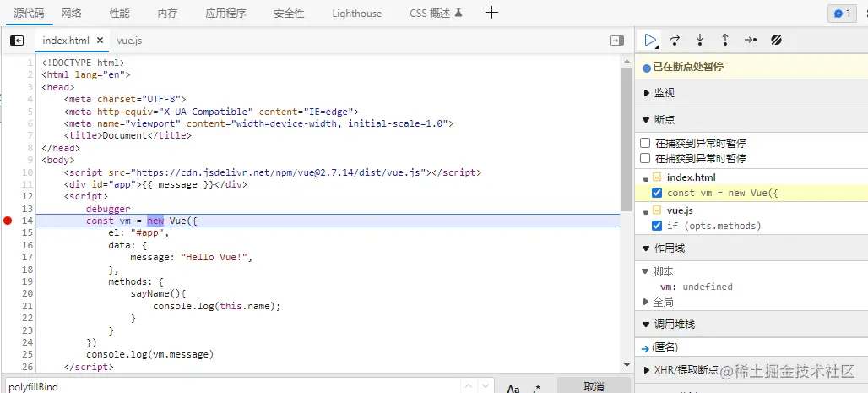Switch to the 源代码 panel tab
This screenshot has width=868, height=393.
(29, 14)
